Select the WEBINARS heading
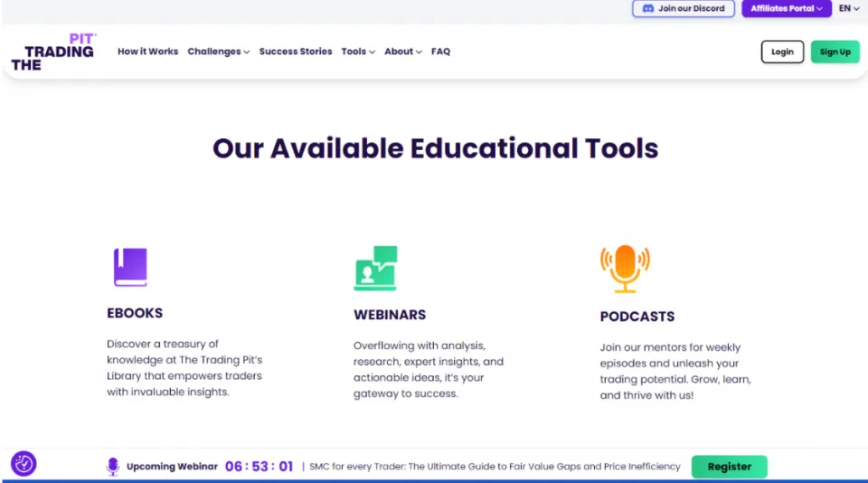 click(390, 315)
